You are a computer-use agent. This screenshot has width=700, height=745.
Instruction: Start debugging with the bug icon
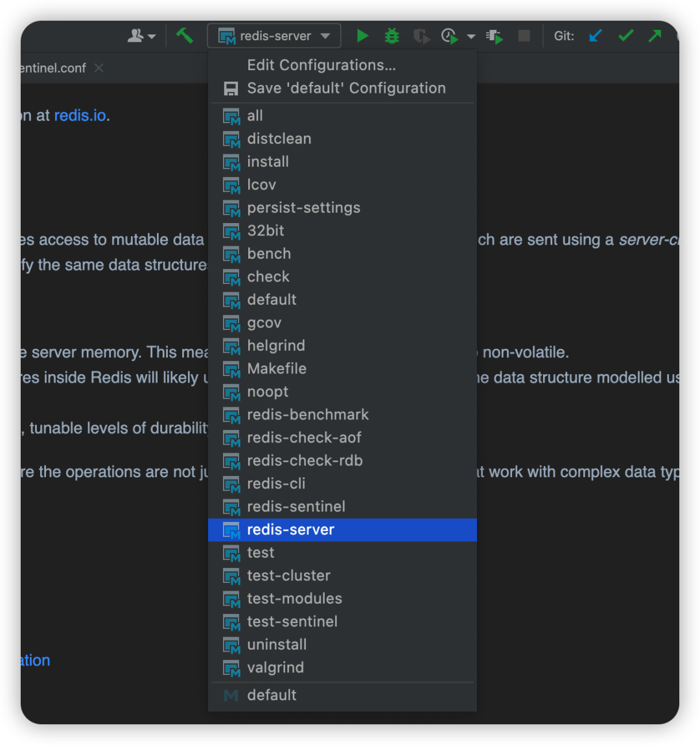coord(391,36)
